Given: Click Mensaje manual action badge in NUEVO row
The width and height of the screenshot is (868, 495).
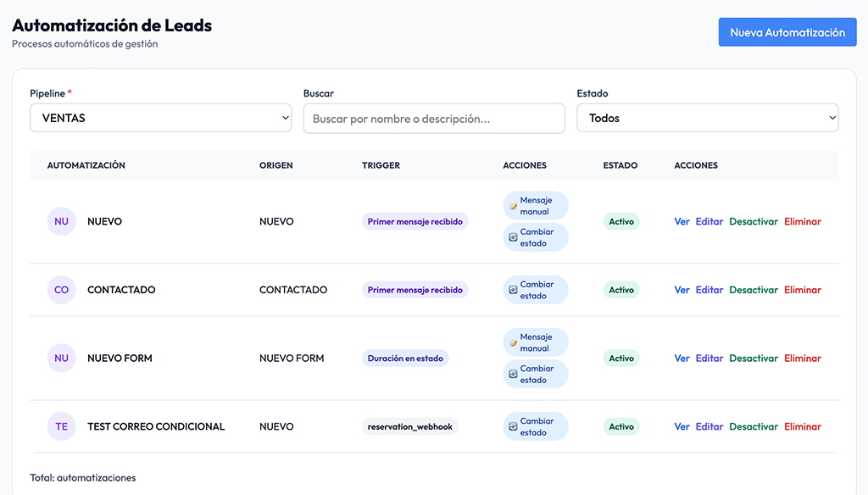Looking at the screenshot, I should [x=535, y=206].
